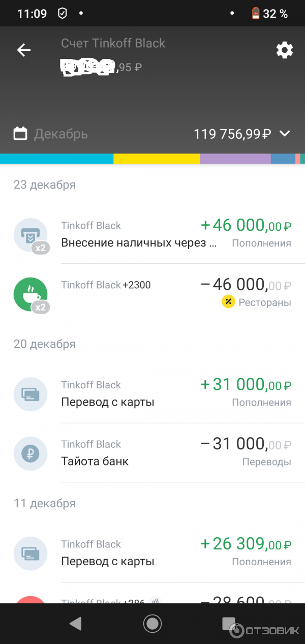Image resolution: width=305 pixels, height=644 pixels.
Task: Select the cyan spending category segment
Action: 56,159
